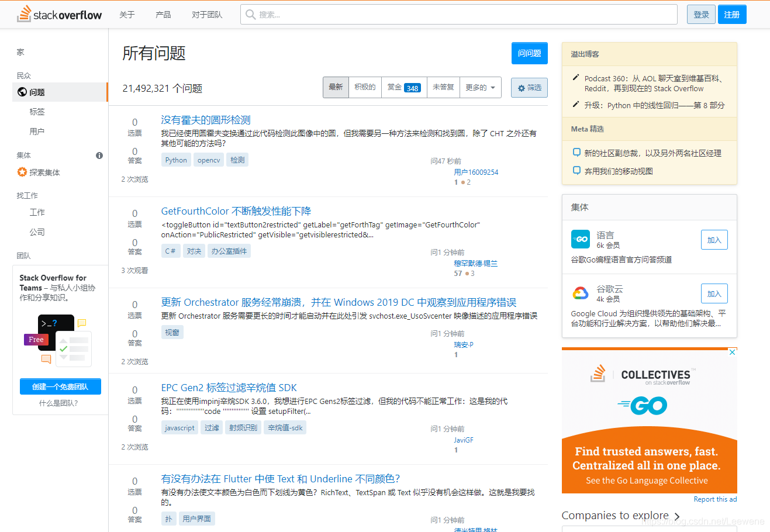This screenshot has width=770, height=532.
Task: Go to 家 in the sidebar
Action: coord(20,52)
